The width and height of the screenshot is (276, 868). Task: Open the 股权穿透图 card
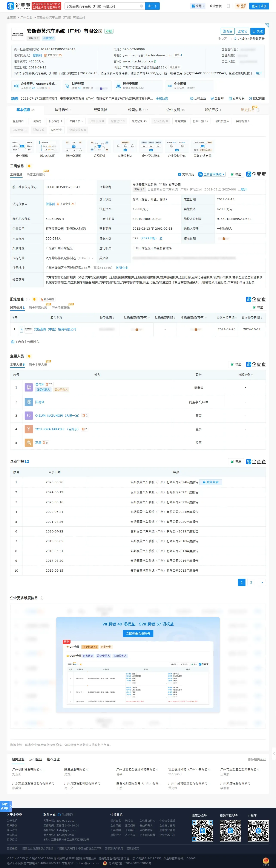[x=138, y=86]
